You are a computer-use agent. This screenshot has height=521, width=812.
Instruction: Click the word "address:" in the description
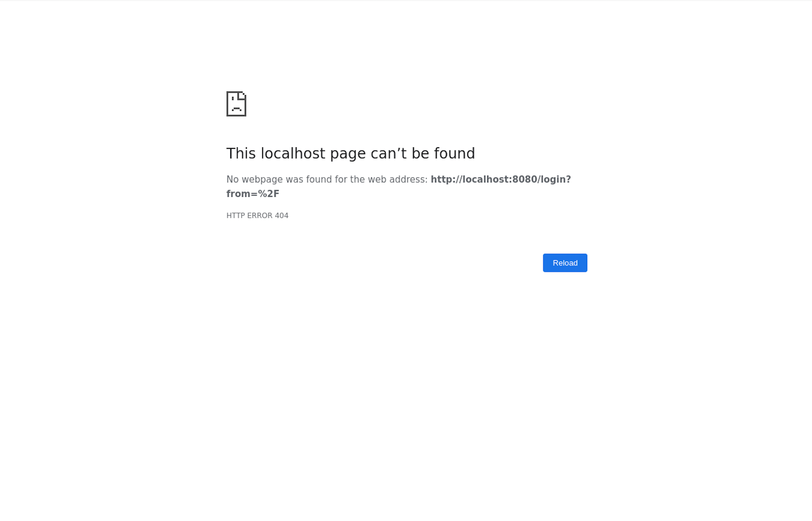(408, 179)
